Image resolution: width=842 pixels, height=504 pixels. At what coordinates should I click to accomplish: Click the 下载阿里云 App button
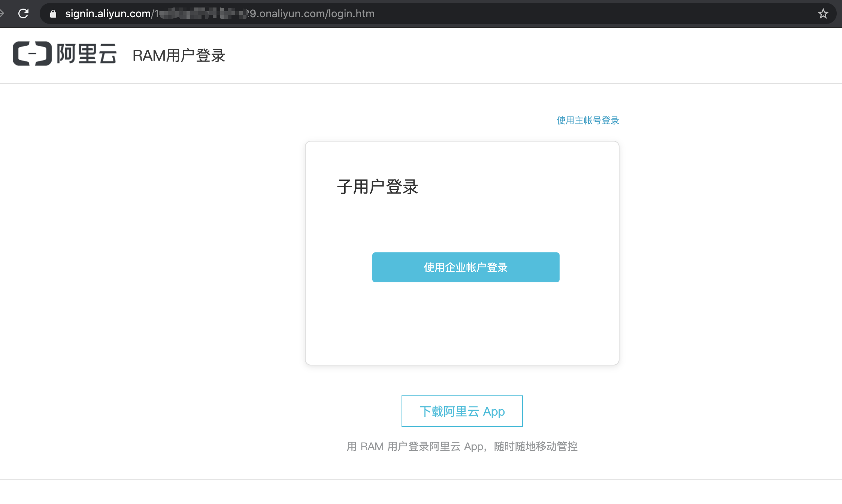pyautogui.click(x=462, y=411)
